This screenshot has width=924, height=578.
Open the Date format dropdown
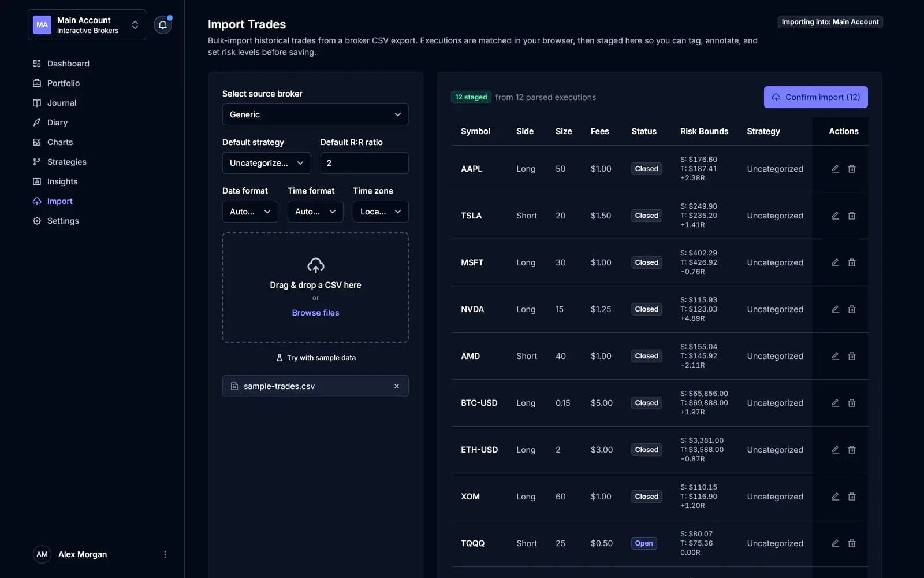250,212
